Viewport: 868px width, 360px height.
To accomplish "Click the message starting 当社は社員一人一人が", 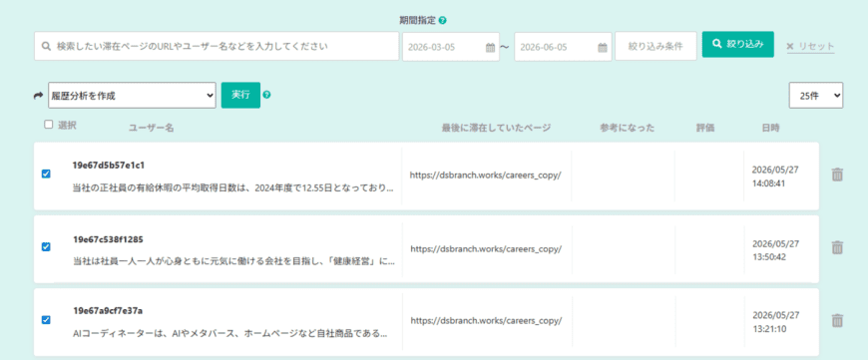I will tap(233, 261).
